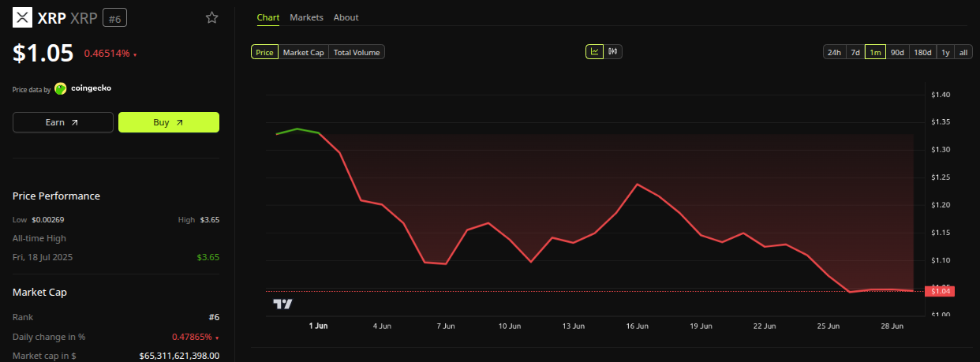Click the Price Performance heading
This screenshot has height=362, width=980.
tap(56, 196)
